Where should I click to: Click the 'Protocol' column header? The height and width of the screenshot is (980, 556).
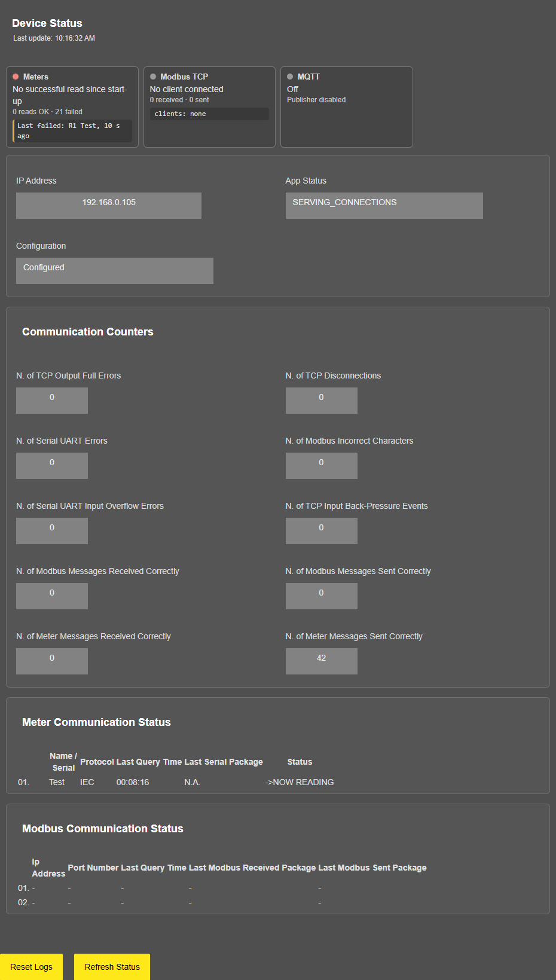[x=97, y=762]
